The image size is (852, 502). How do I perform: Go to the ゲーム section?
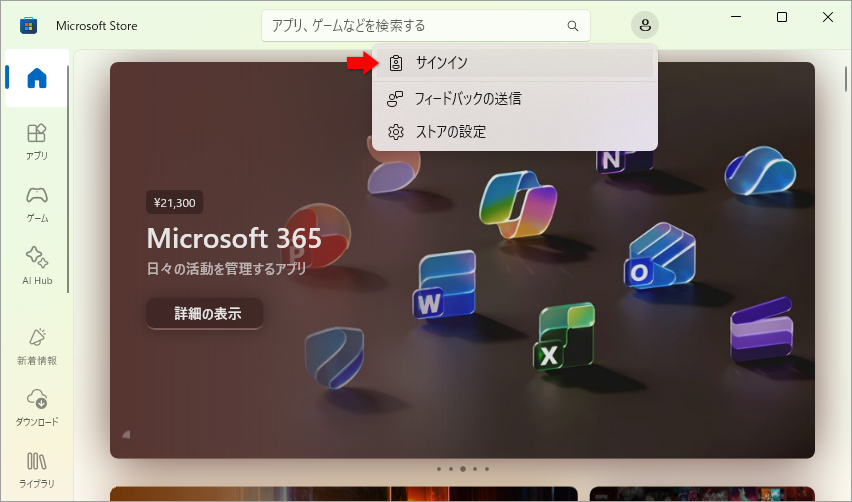coord(37,203)
